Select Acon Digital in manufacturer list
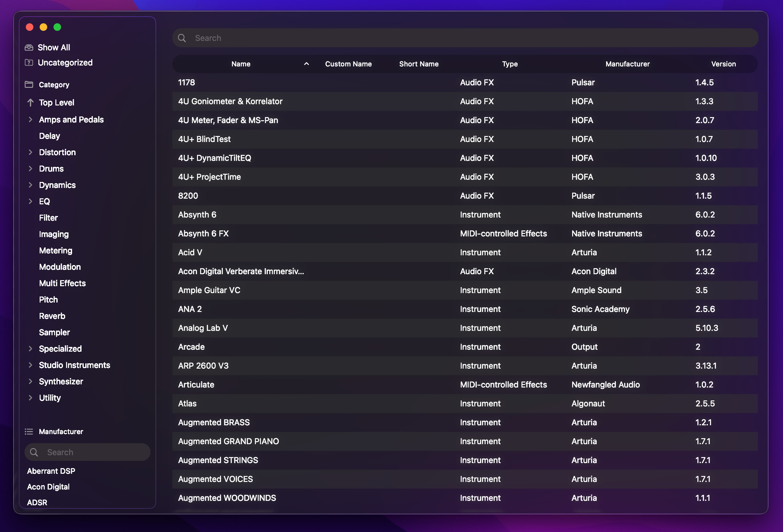The height and width of the screenshot is (532, 783). (x=48, y=487)
